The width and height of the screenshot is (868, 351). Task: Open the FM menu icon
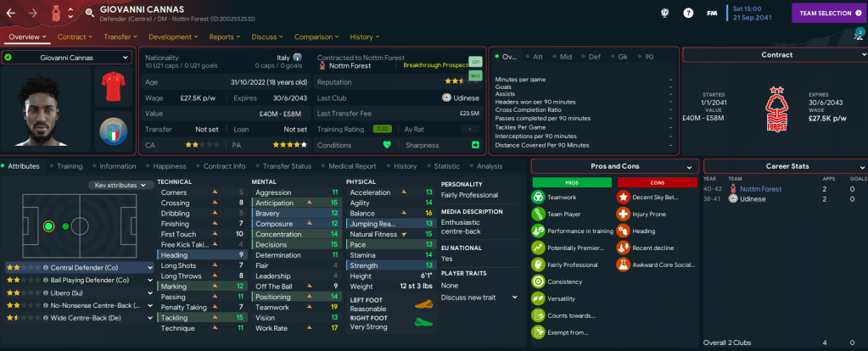tap(712, 13)
